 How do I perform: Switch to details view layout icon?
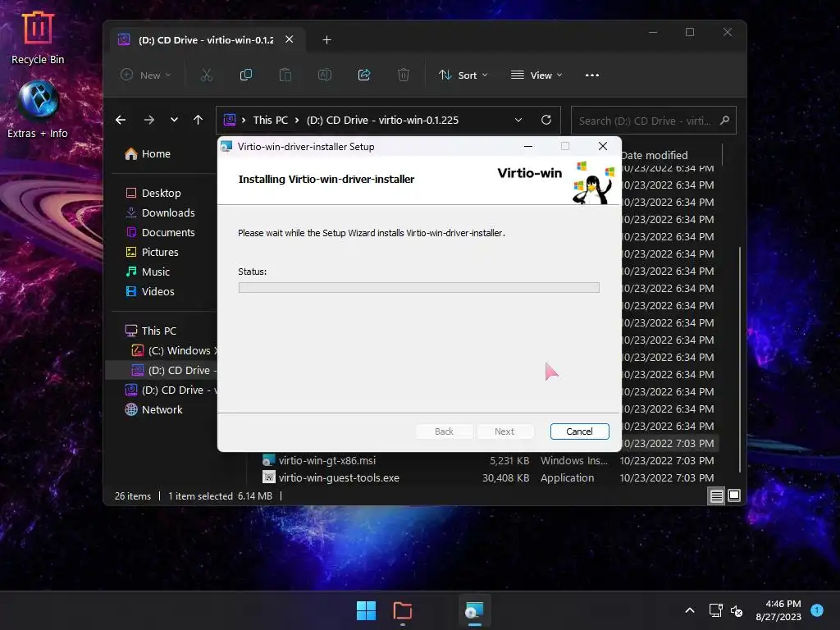pos(716,496)
